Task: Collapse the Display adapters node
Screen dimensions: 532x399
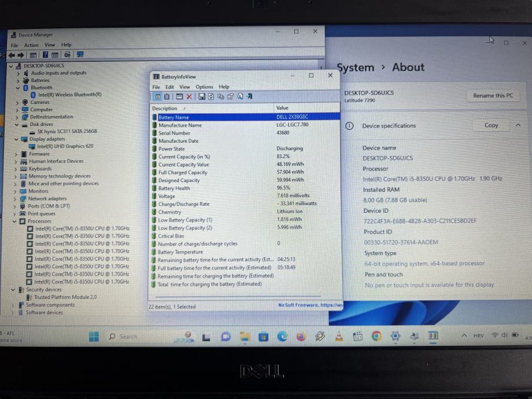Action: [x=16, y=139]
